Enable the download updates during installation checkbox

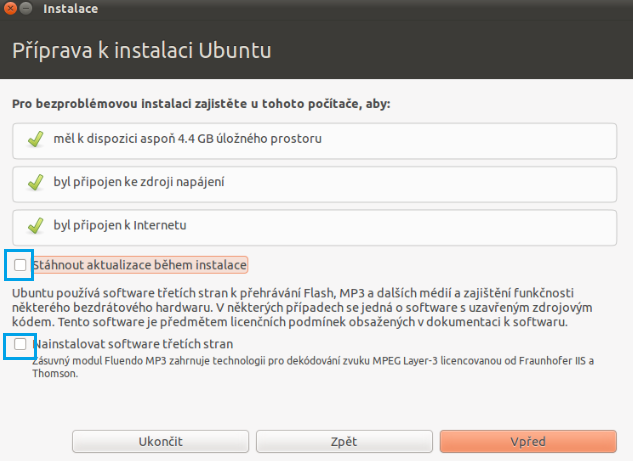pyautogui.click(x=21, y=265)
